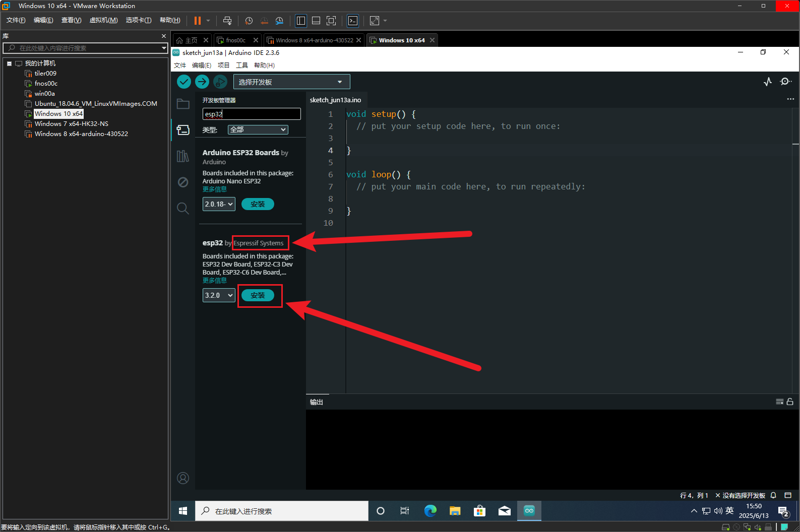800x532 pixels.
Task: Enter VMware full screen icon
Action: (331, 21)
